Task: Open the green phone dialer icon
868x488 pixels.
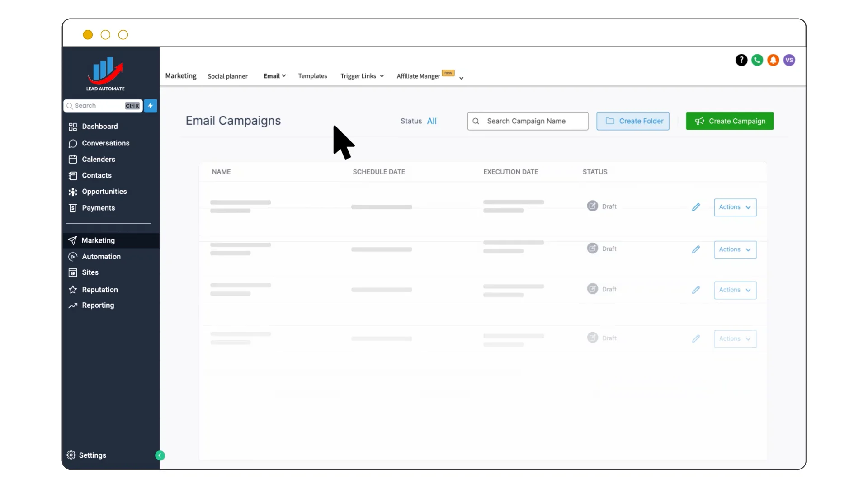Action: tap(757, 60)
